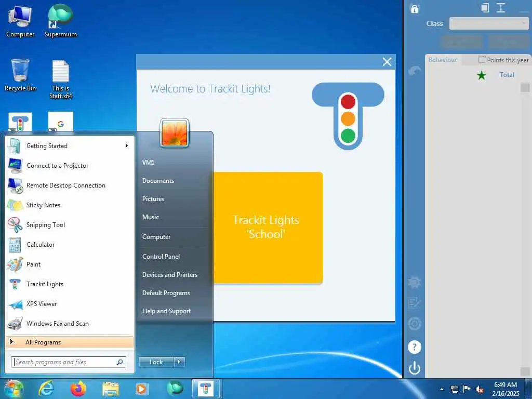The image size is (532, 399).
Task: Click the power icon in Trackit sidebar
Action: pyautogui.click(x=414, y=368)
